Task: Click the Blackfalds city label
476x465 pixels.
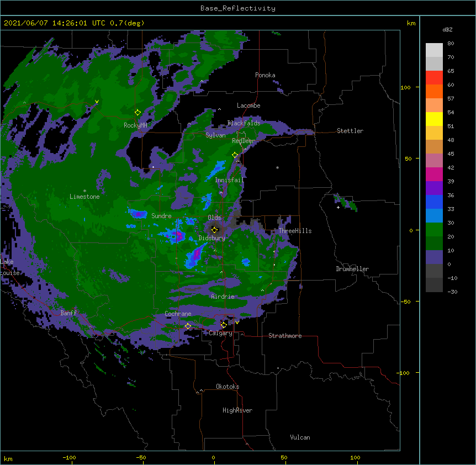Action: click(x=244, y=123)
